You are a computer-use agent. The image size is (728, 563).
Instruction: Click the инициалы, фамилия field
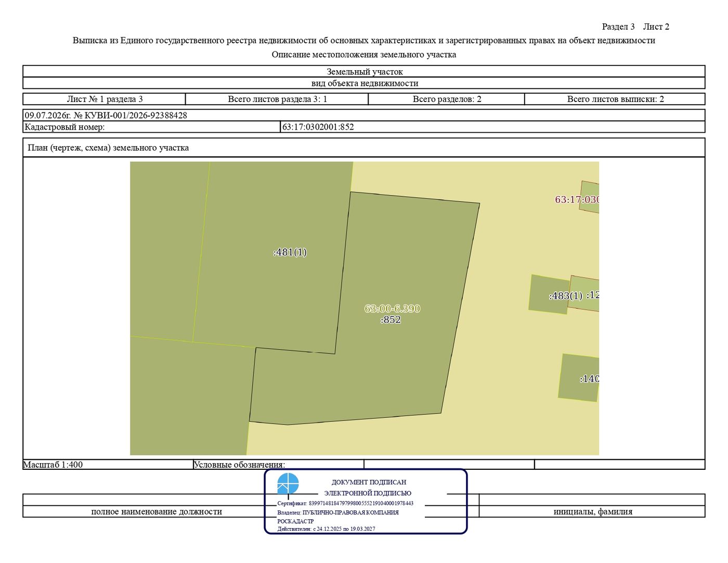coord(592,511)
